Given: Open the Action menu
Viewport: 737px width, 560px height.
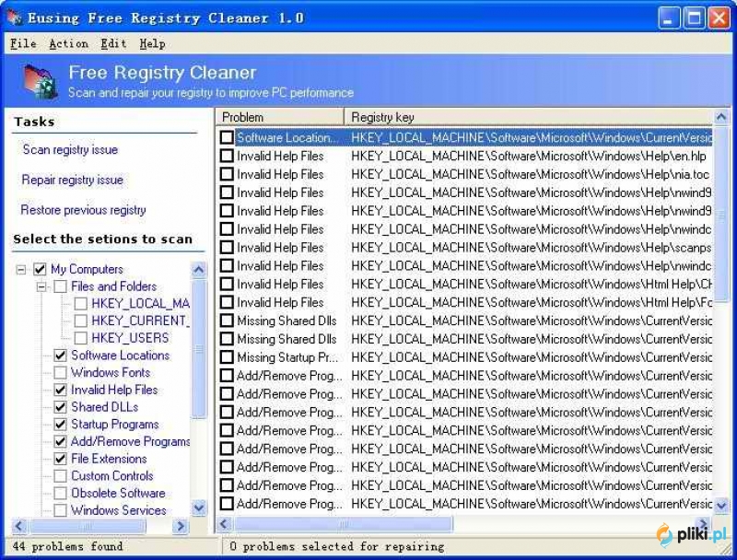Looking at the screenshot, I should [68, 43].
